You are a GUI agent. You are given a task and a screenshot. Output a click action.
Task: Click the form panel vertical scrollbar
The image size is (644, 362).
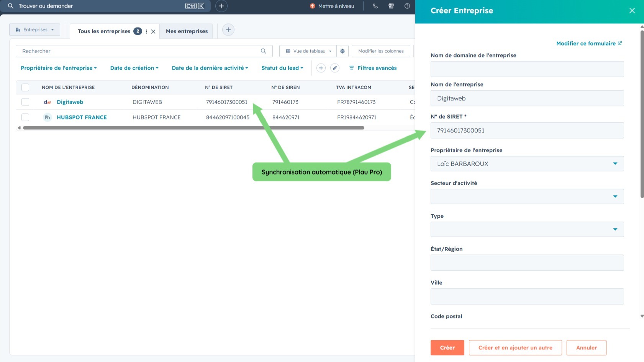tap(642, 114)
